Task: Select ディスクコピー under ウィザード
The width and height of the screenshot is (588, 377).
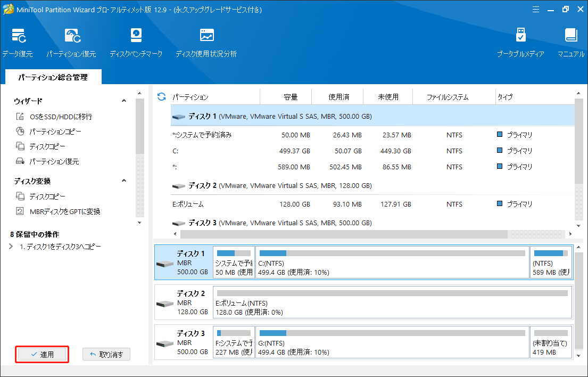Action: point(40,146)
